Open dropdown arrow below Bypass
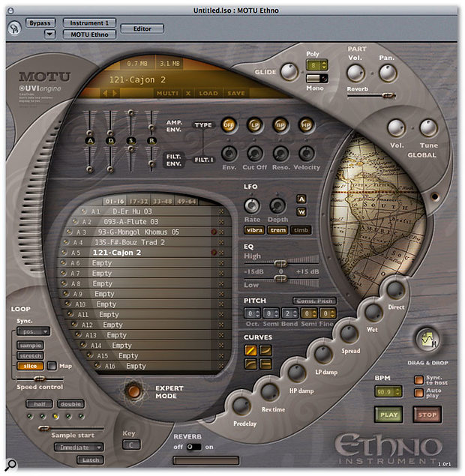Screen dimensions: 465x476 coord(49,34)
